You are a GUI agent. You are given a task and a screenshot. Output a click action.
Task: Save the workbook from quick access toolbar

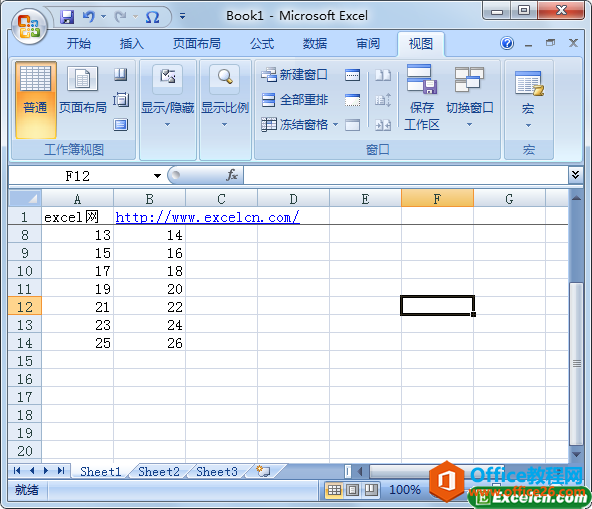point(67,17)
